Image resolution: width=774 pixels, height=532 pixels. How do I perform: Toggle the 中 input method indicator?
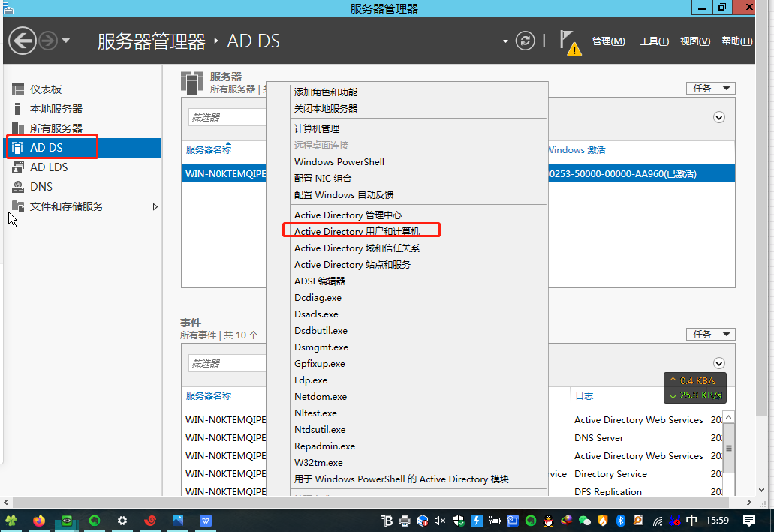tap(691, 521)
